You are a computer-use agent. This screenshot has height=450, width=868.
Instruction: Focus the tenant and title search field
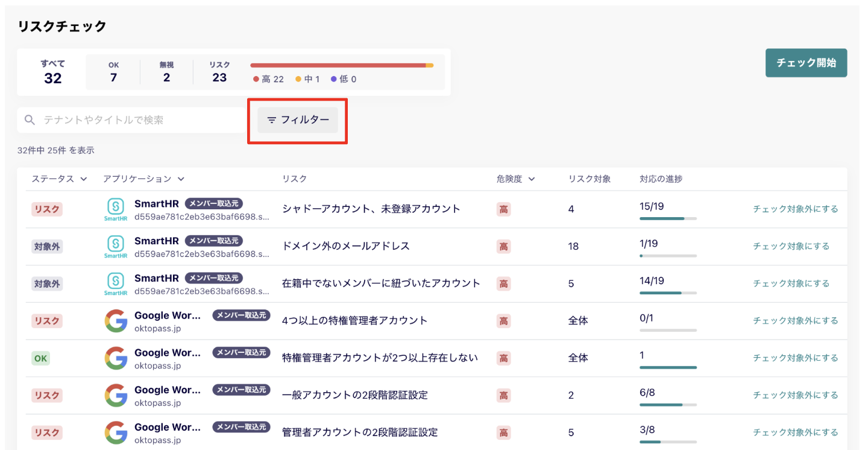click(132, 120)
